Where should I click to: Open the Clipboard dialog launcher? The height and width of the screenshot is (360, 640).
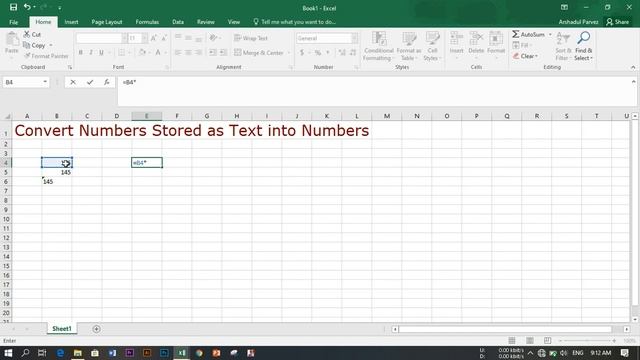(70, 67)
